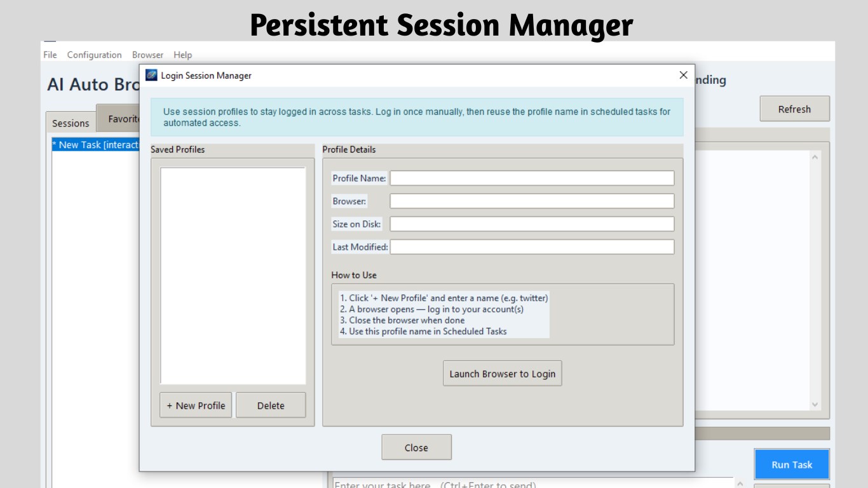The image size is (868, 488).
Task: Select the New Task session entry
Action: click(95, 145)
